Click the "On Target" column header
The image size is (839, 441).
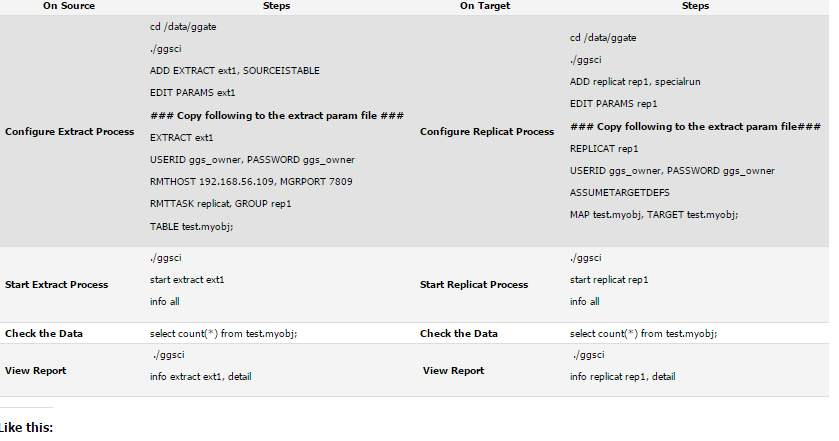(x=485, y=6)
